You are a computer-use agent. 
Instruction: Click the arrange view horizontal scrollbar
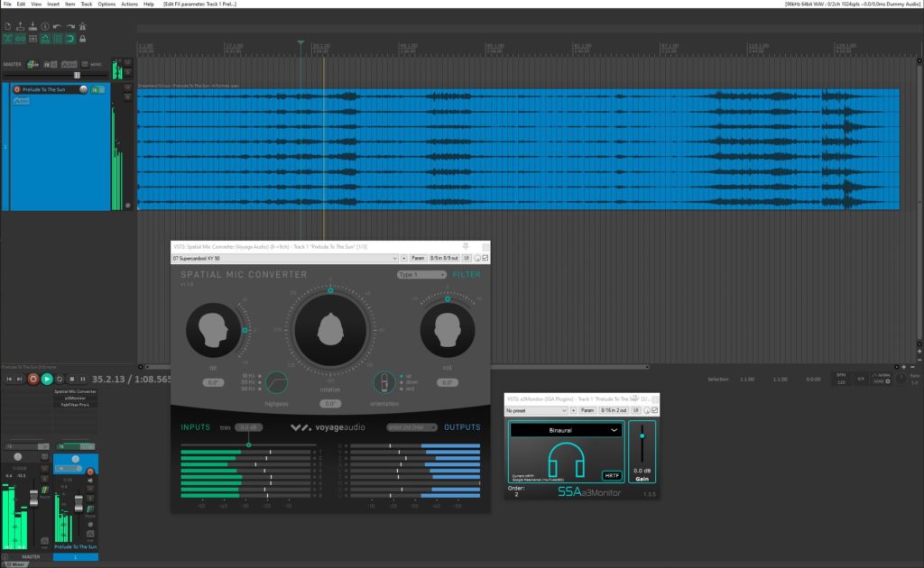coord(395,367)
